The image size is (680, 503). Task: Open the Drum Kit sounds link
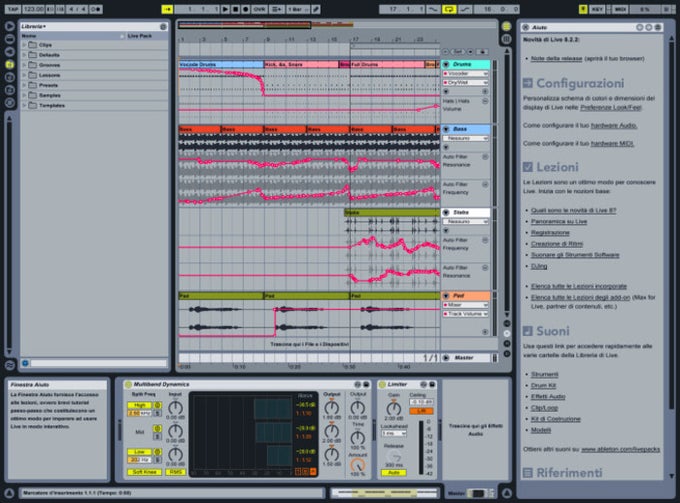coord(543,385)
